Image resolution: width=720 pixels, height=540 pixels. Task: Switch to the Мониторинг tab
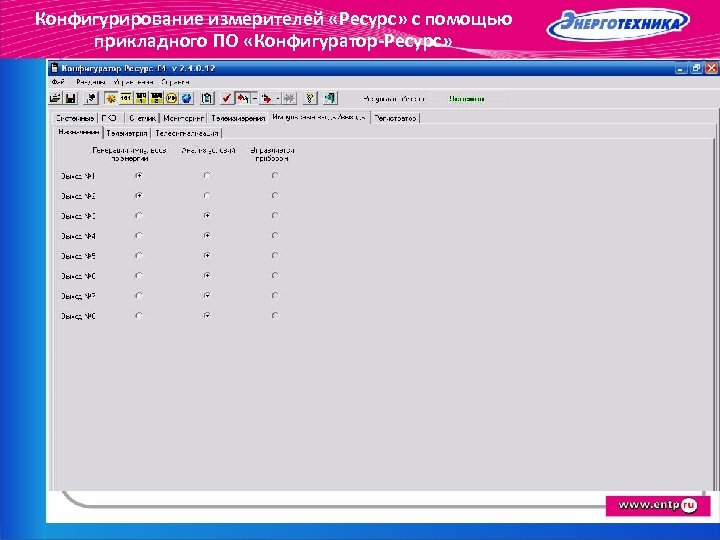pyautogui.click(x=183, y=118)
